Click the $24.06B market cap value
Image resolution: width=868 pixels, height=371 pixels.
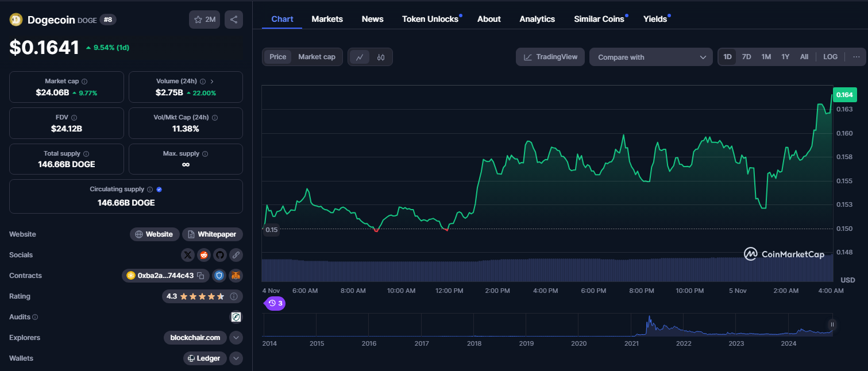52,92
